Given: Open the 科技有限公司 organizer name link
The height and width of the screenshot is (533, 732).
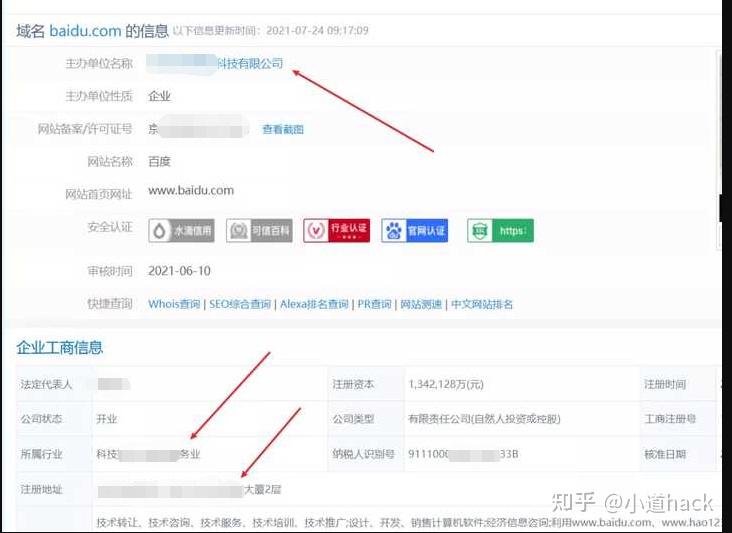Looking at the screenshot, I should pos(250,63).
